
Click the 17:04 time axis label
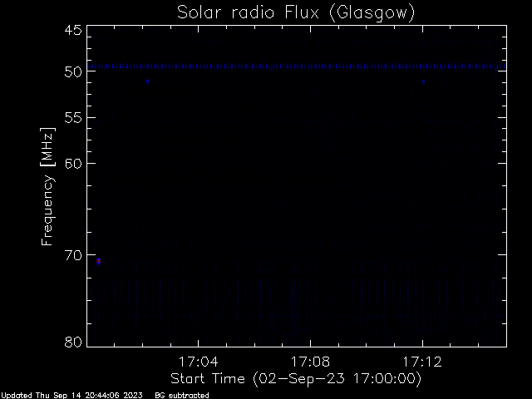198,362
